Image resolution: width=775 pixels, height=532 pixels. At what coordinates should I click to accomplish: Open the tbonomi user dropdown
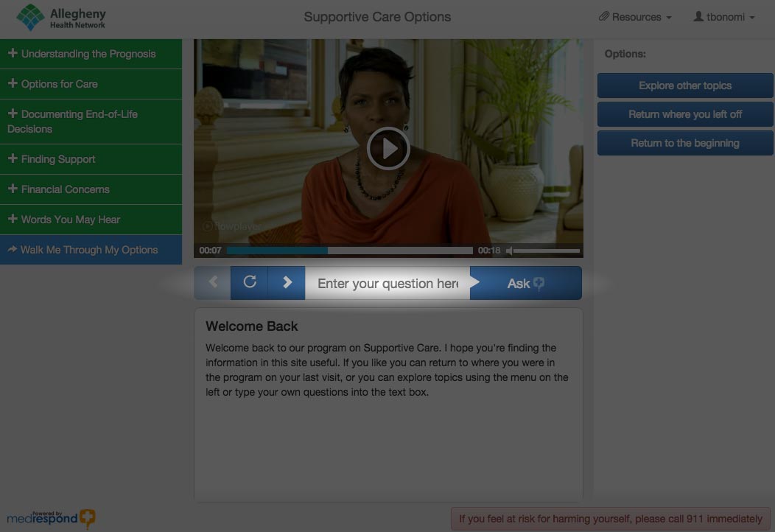[724, 17]
